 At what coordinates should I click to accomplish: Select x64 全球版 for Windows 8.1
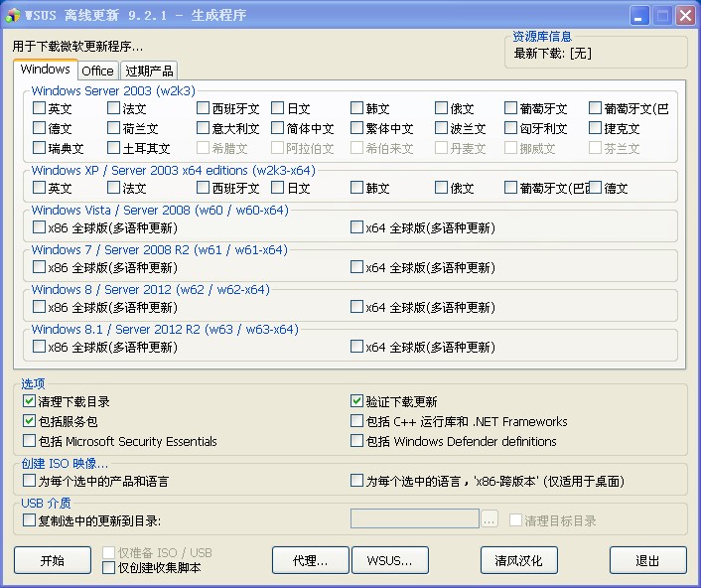point(356,346)
